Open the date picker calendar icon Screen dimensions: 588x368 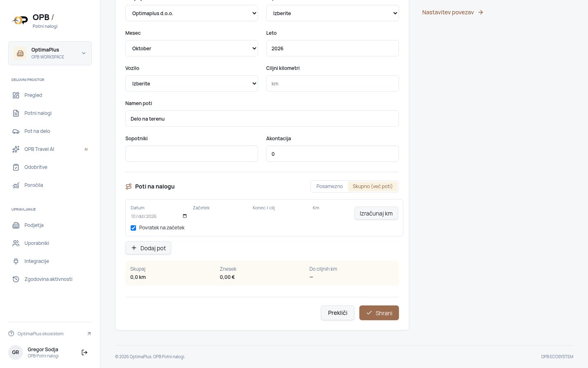(x=185, y=216)
